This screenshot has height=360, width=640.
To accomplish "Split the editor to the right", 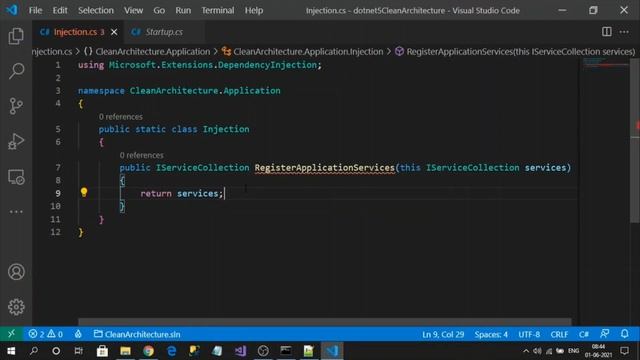I will 607,32.
